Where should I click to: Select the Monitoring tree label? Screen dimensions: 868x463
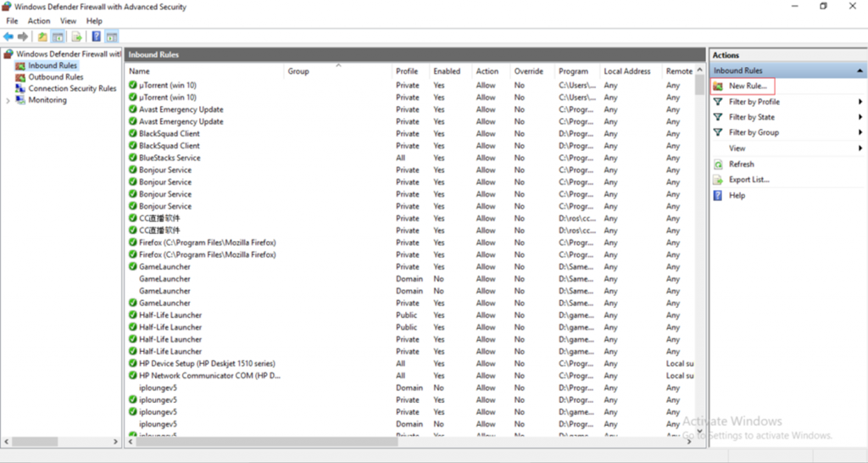pos(47,100)
